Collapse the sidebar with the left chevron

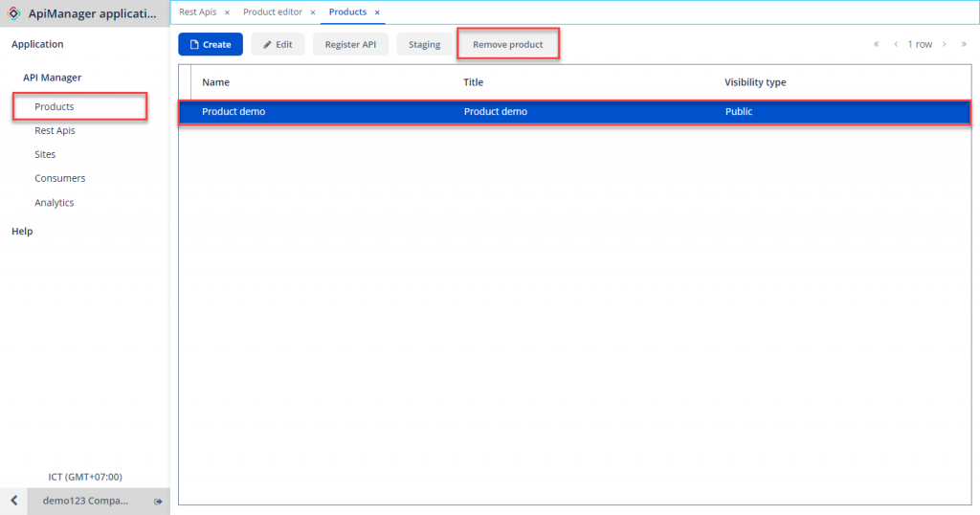click(x=13, y=502)
